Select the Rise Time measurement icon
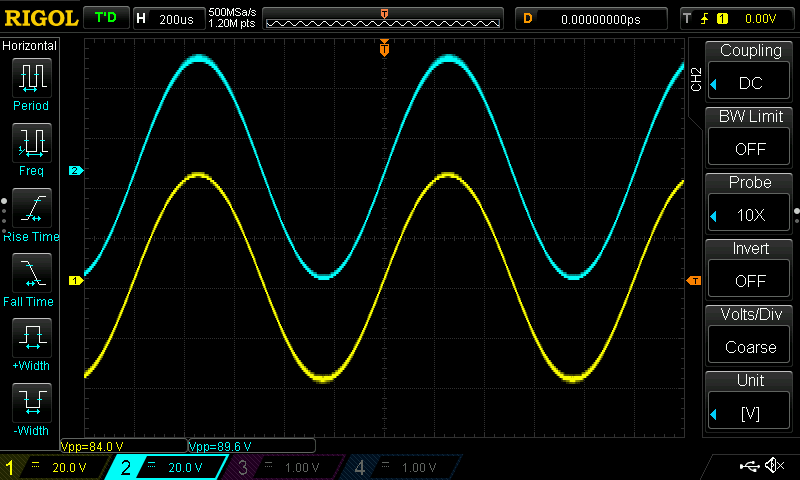The height and width of the screenshot is (480, 800). point(32,208)
